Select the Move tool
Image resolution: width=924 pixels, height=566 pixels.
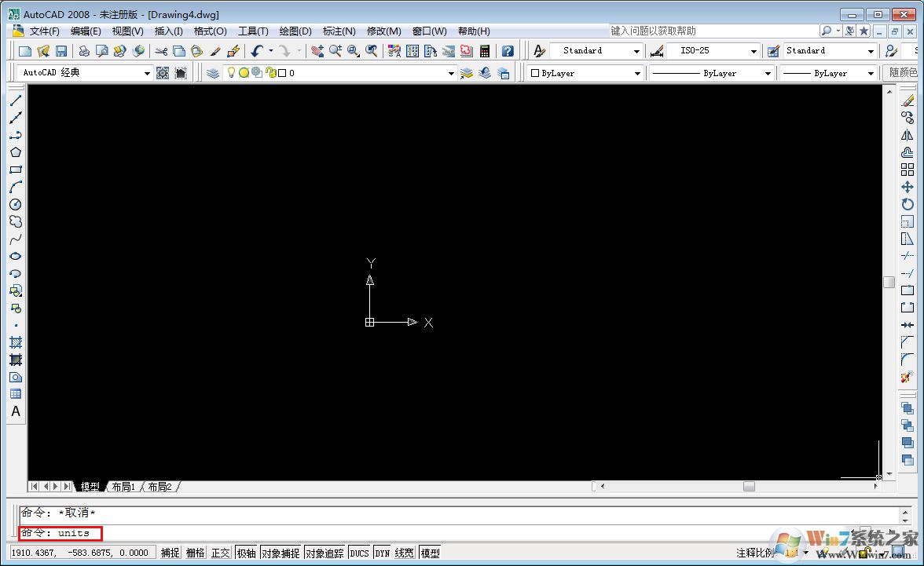[x=907, y=187]
